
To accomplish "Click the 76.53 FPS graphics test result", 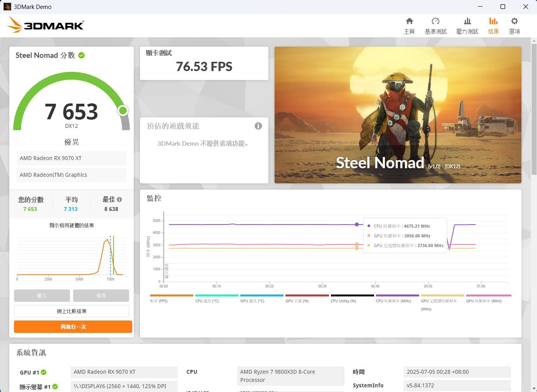I will coord(204,67).
